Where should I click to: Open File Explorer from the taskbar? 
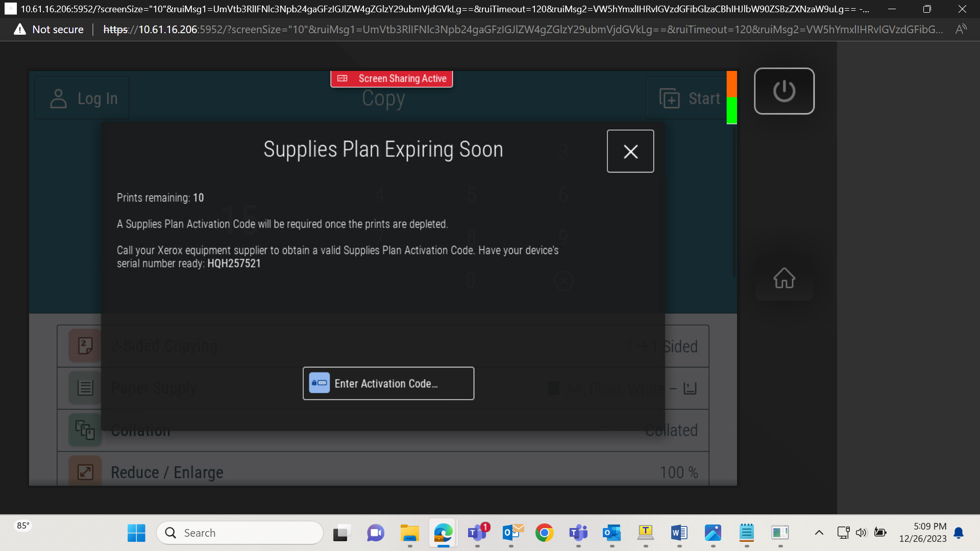(409, 533)
